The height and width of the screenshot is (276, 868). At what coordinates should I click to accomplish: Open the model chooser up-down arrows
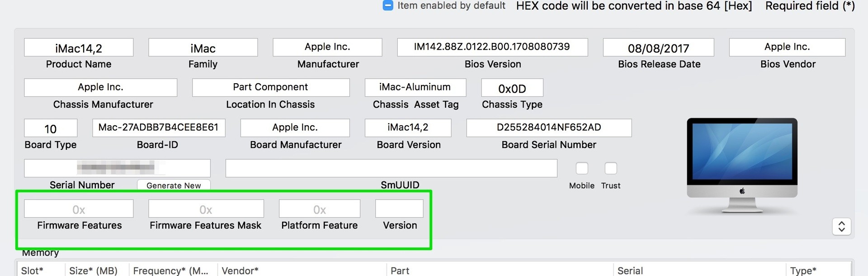tap(841, 226)
